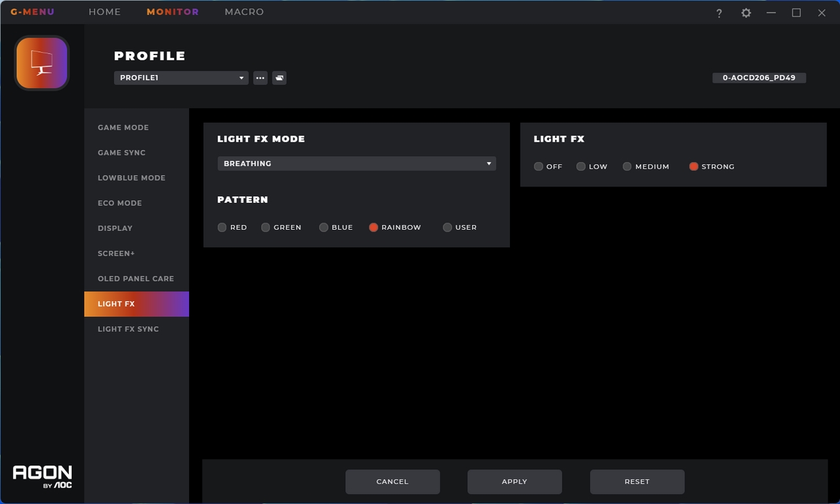Open the settings gear icon

746,13
